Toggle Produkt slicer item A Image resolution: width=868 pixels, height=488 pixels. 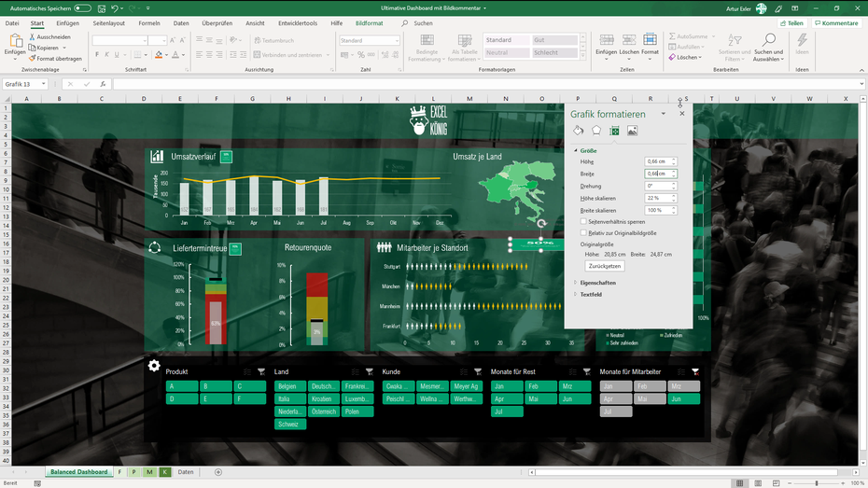click(182, 386)
